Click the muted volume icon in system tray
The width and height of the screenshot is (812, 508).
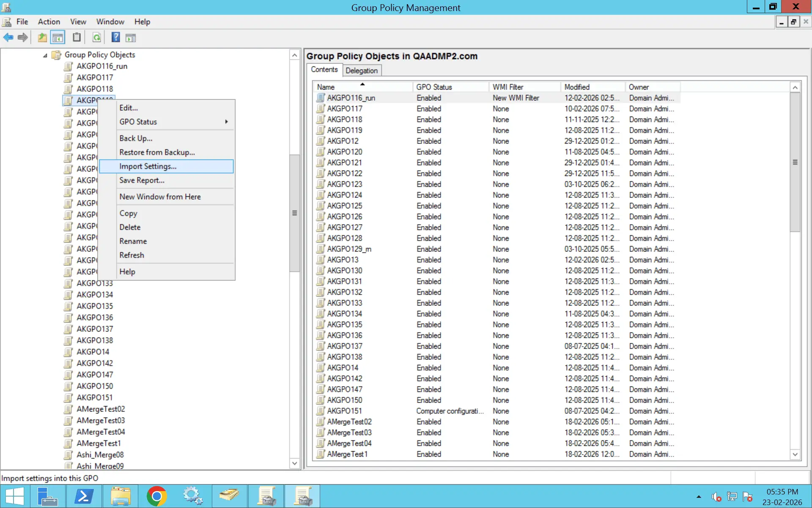(716, 497)
